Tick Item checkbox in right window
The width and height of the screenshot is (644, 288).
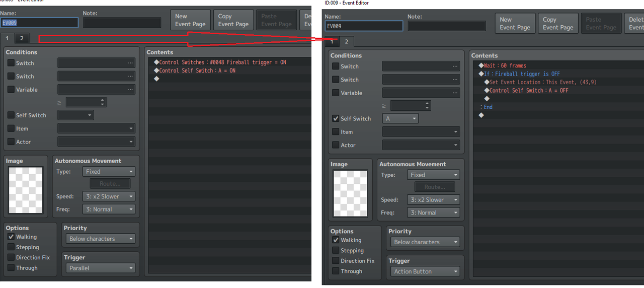336,132
